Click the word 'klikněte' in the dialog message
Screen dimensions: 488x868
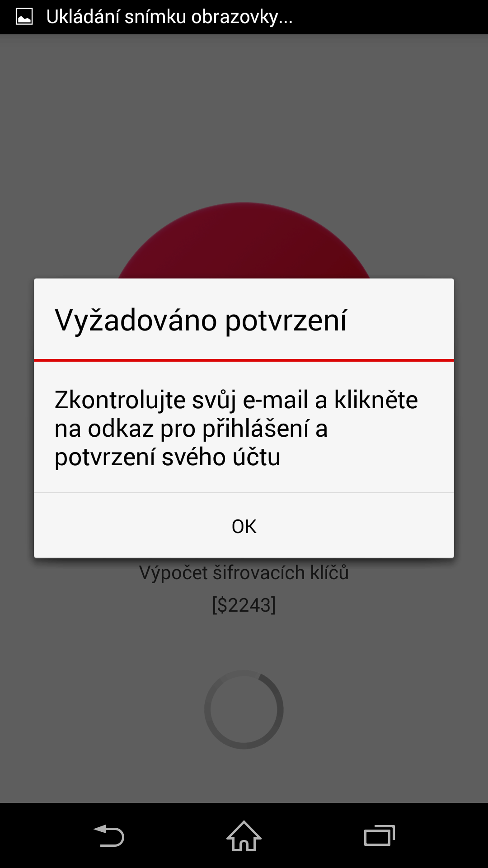pos(376,400)
